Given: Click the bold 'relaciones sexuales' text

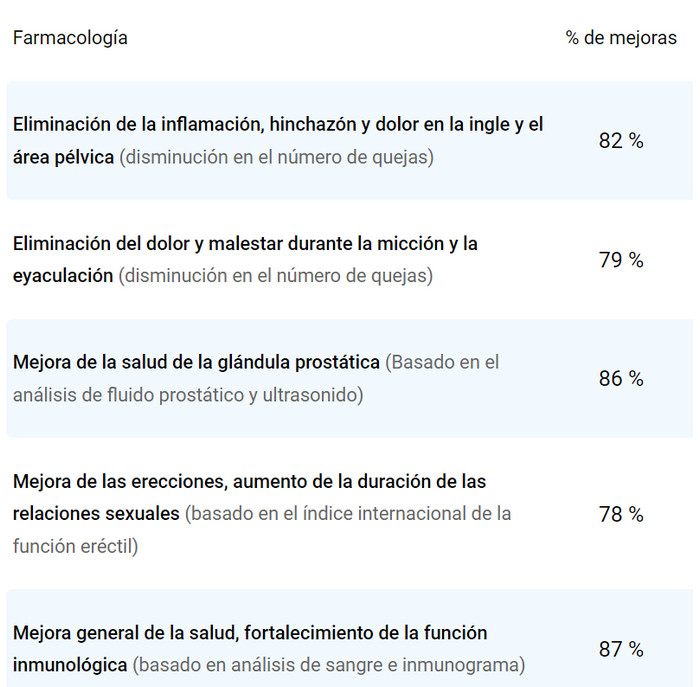Looking at the screenshot, I should click(x=97, y=514).
